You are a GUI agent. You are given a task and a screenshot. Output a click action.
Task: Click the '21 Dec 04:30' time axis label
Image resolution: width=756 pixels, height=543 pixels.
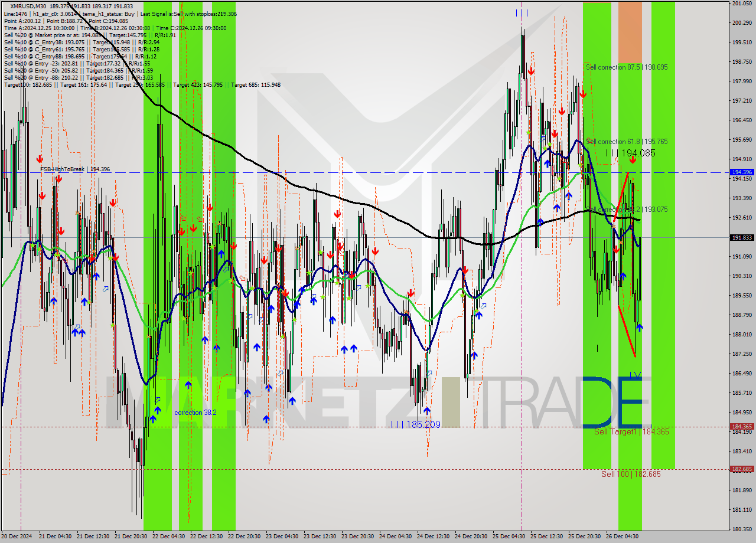click(55, 537)
